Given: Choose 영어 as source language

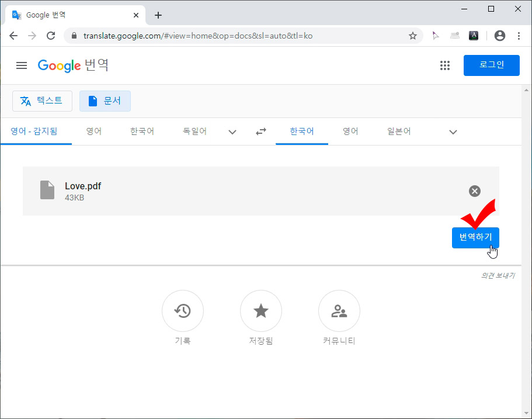Looking at the screenshot, I should tap(94, 131).
